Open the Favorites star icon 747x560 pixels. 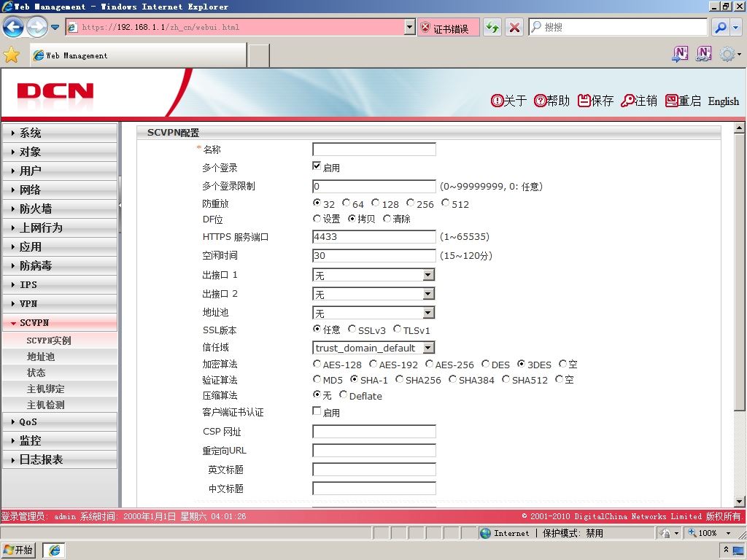click(11, 55)
